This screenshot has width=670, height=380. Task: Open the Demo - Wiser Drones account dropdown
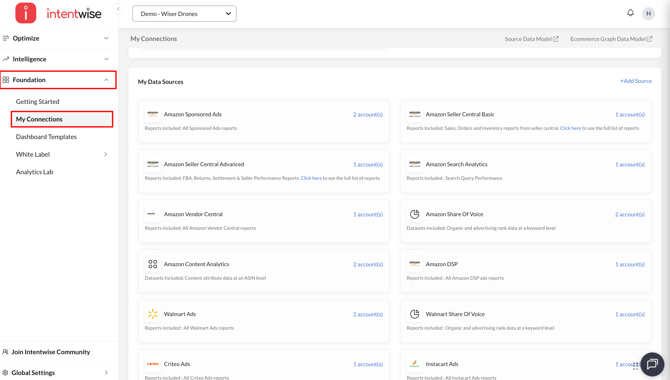(184, 14)
